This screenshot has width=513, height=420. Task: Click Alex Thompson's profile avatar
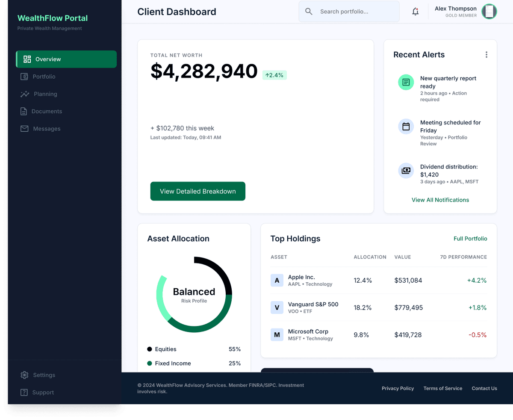click(489, 12)
